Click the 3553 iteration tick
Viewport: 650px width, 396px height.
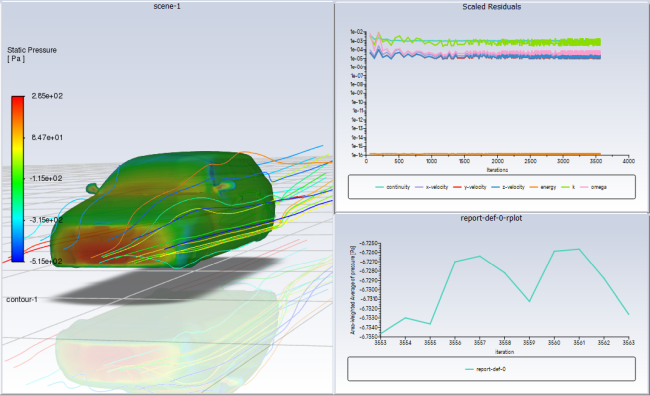point(380,343)
